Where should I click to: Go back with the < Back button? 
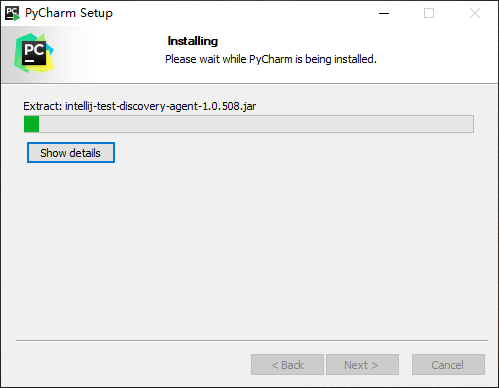(x=287, y=365)
